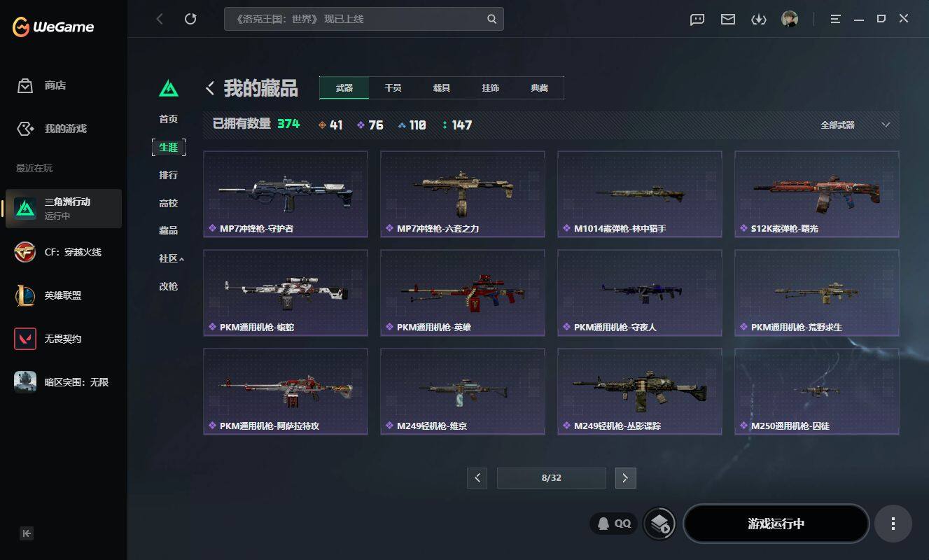Expand the 社区 sidebar submenu
Image resolution: width=929 pixels, height=560 pixels.
coord(171,258)
